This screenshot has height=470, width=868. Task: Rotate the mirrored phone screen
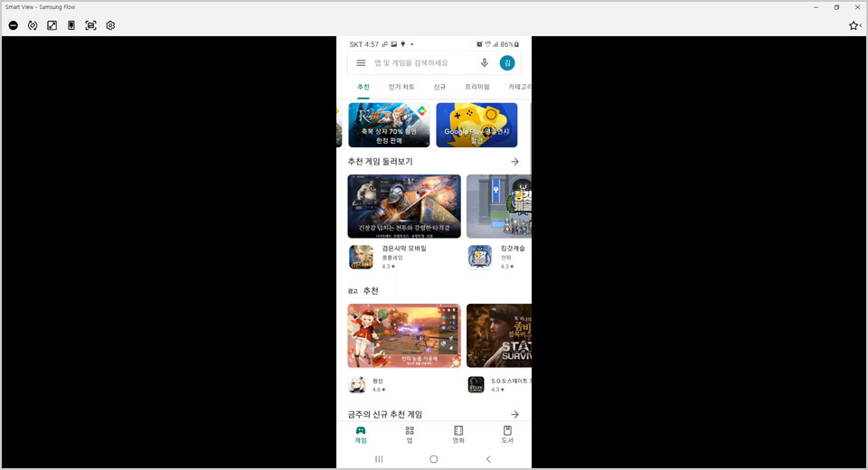coord(33,25)
